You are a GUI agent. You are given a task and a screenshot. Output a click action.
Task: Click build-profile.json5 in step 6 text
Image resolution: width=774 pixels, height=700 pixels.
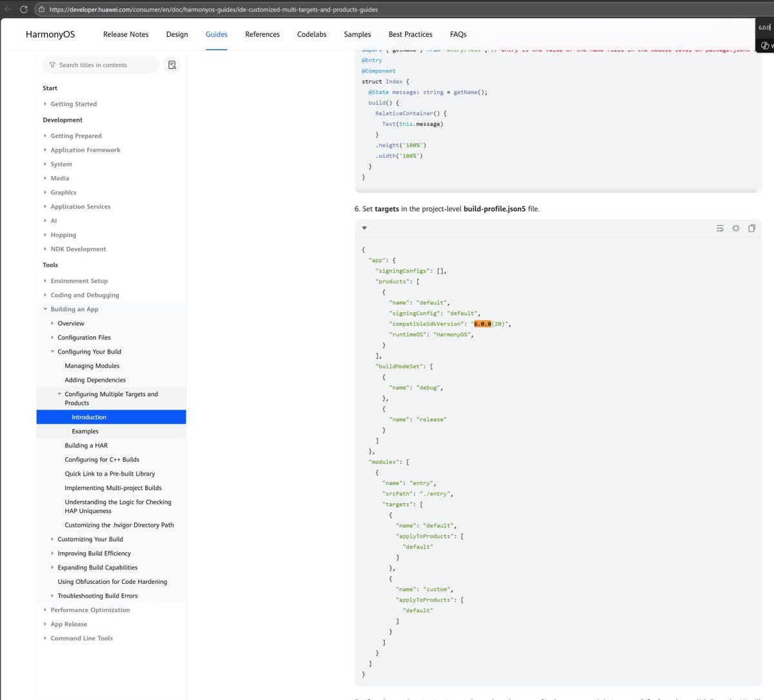(x=495, y=209)
